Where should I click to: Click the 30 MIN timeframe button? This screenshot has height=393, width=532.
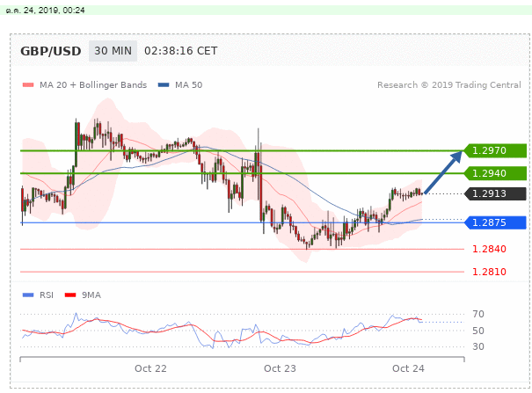[113, 51]
